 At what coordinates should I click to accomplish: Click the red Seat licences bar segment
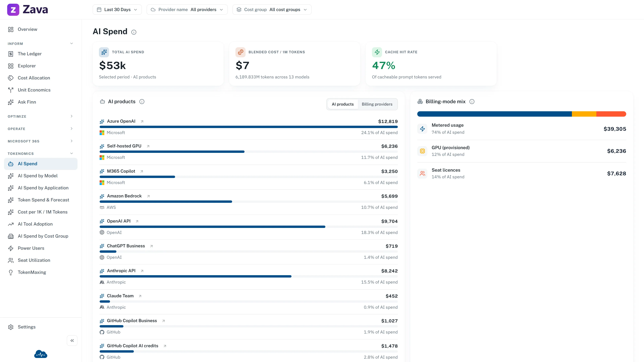[x=611, y=114]
